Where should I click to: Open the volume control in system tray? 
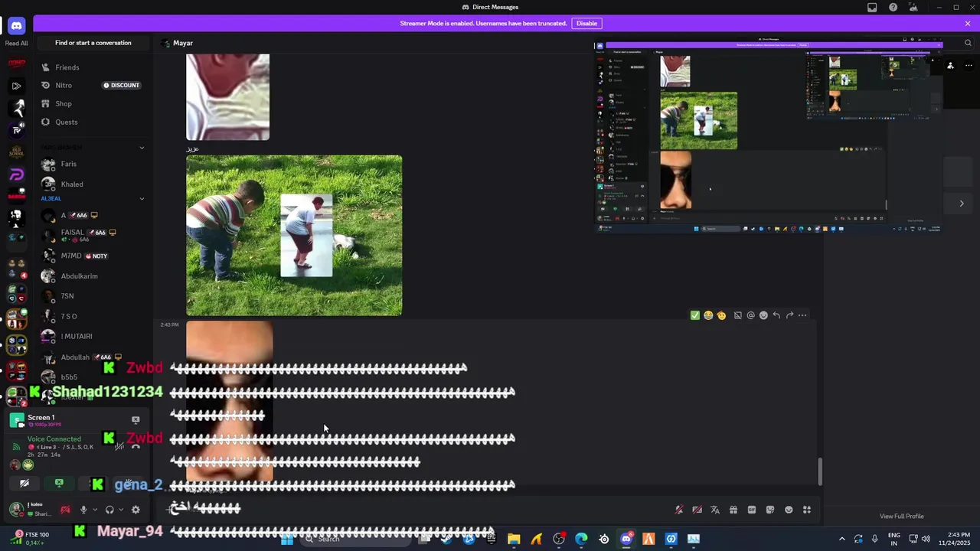point(926,539)
